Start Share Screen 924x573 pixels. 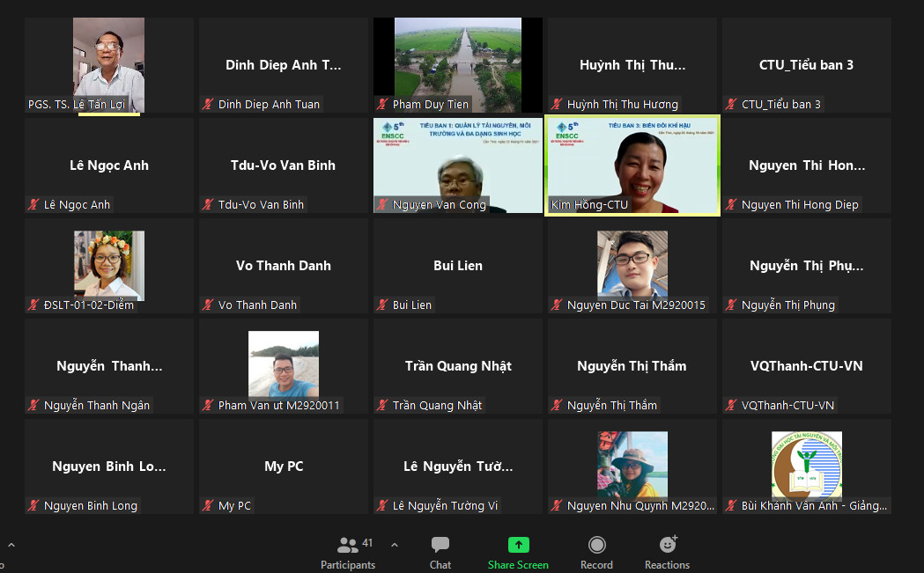(518, 553)
